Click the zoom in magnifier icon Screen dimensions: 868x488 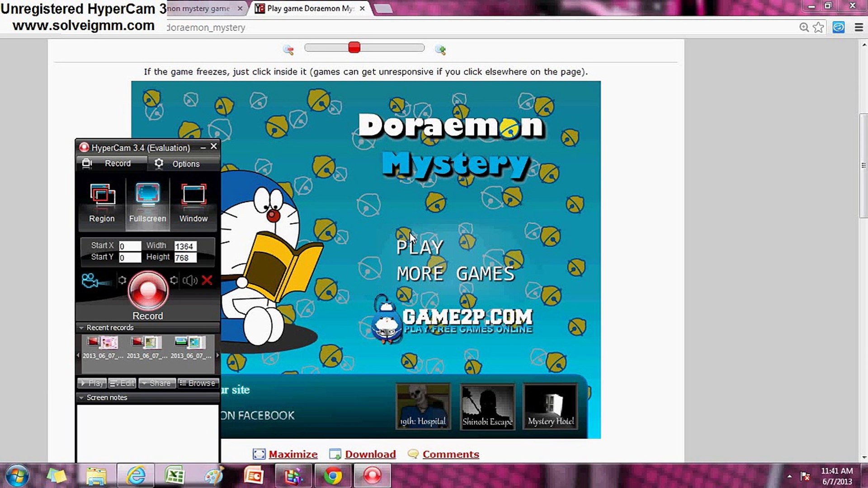(x=440, y=50)
